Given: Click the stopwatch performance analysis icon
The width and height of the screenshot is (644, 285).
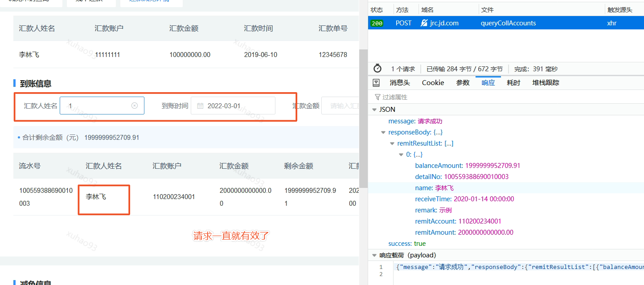Looking at the screenshot, I should coord(377,68).
